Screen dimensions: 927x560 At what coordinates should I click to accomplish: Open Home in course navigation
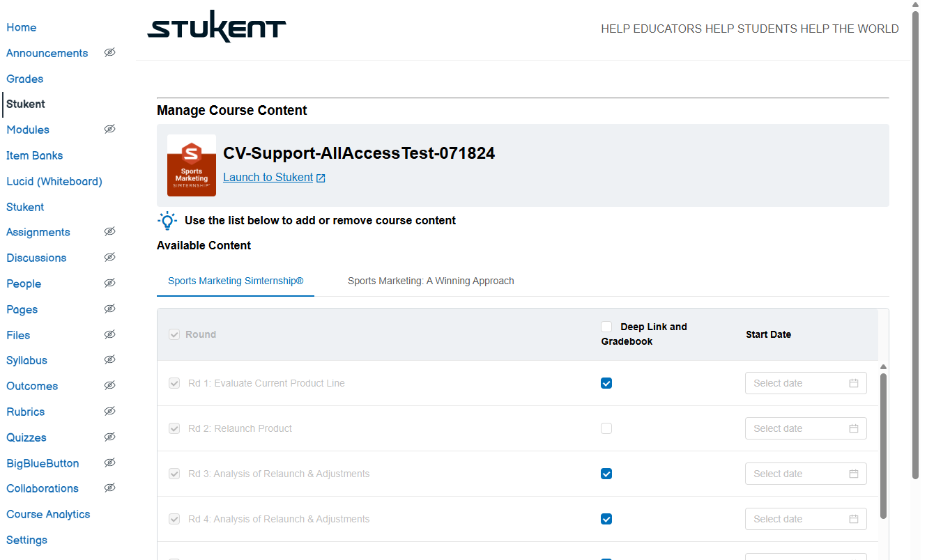coord(22,27)
